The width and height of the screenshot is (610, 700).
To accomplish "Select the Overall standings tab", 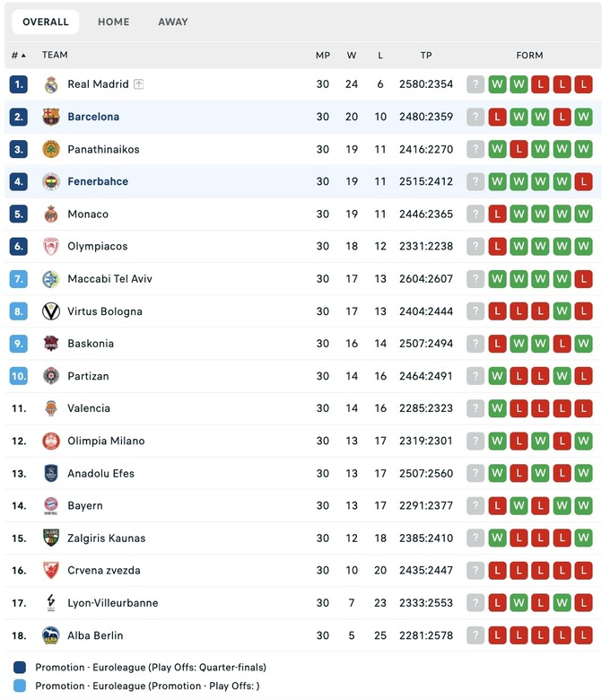I will tap(46, 22).
